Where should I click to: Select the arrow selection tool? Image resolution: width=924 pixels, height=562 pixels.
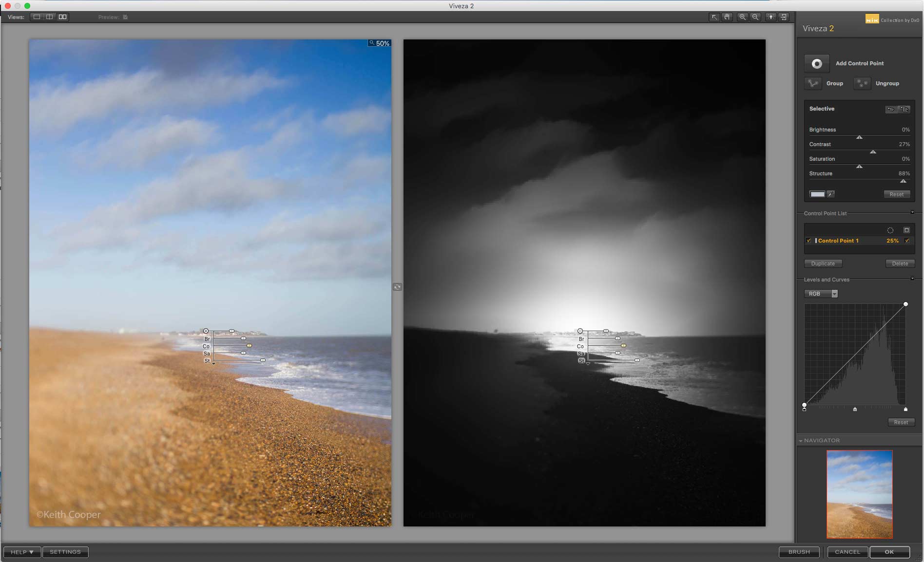coord(714,17)
